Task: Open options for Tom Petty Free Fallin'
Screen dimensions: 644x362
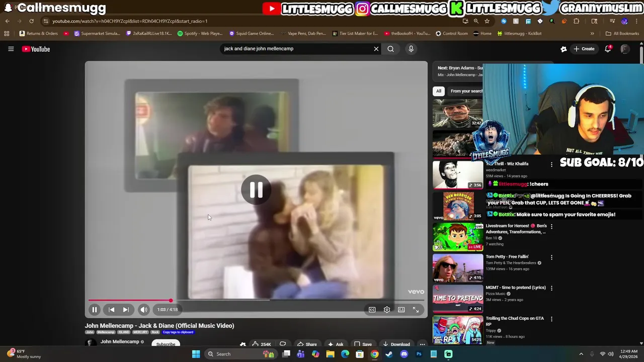Action: click(x=551, y=257)
